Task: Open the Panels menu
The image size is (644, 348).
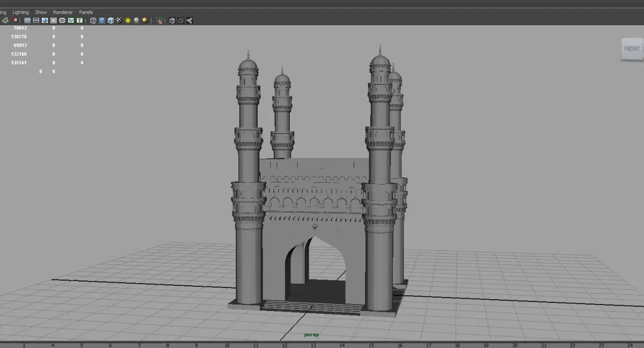Action: (x=86, y=12)
